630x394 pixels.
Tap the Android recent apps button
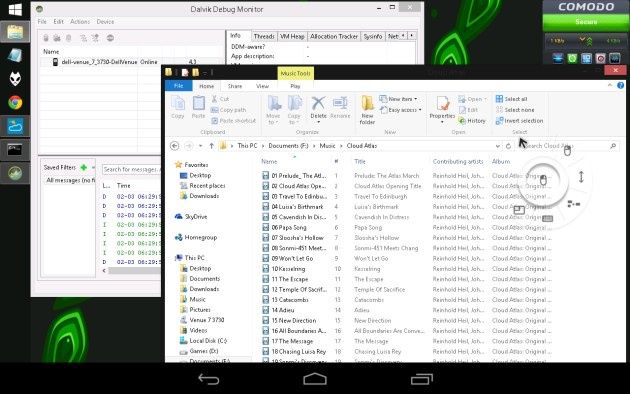(421, 379)
